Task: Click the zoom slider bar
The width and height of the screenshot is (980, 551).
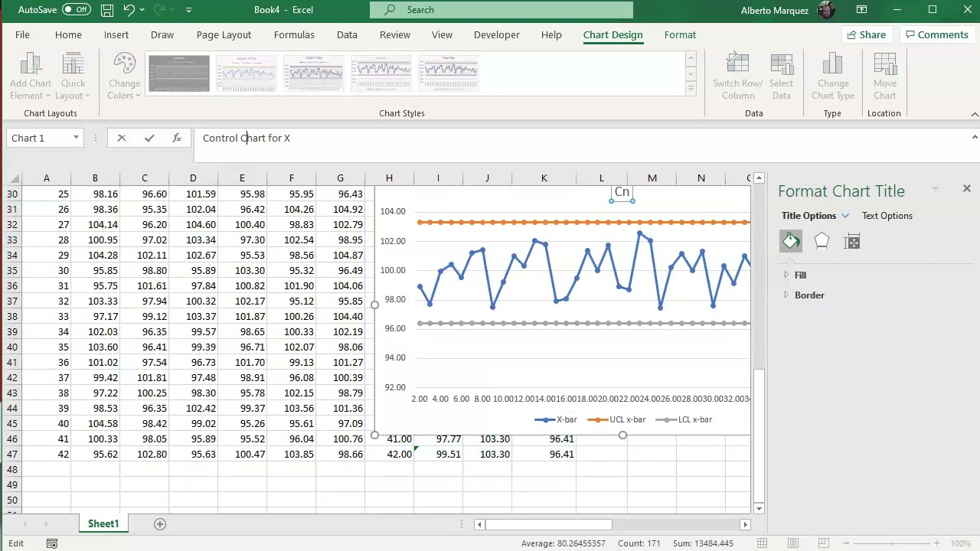Action: click(892, 543)
